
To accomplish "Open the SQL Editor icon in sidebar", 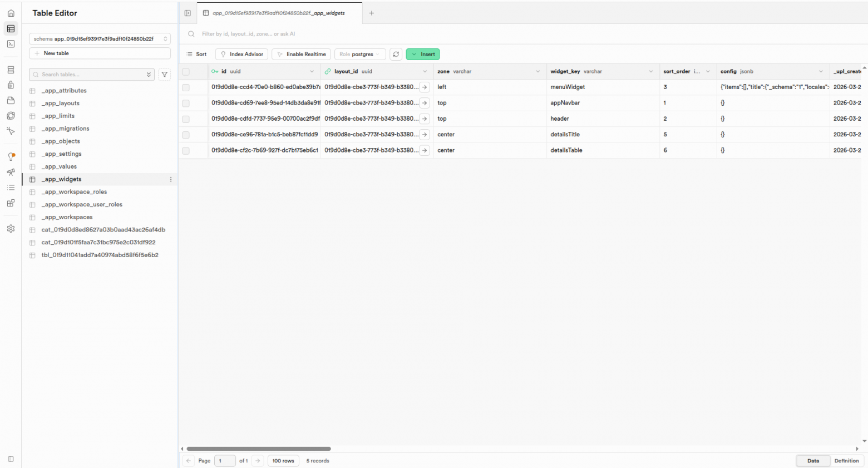I will click(11, 44).
